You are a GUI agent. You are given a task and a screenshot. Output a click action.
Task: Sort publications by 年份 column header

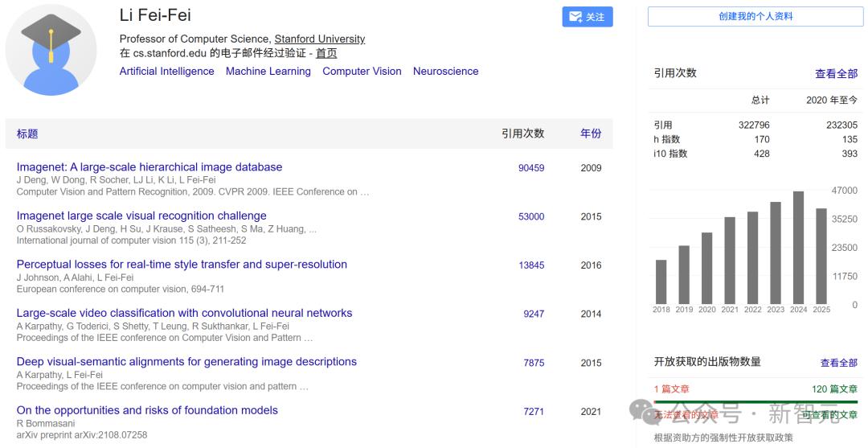pyautogui.click(x=591, y=134)
